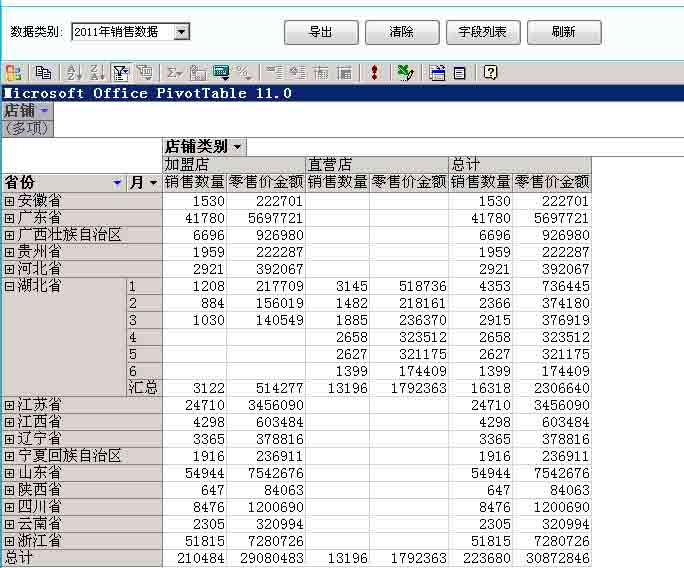Click the PivotTable title bar
The width and height of the screenshot is (684, 568).
(342, 93)
